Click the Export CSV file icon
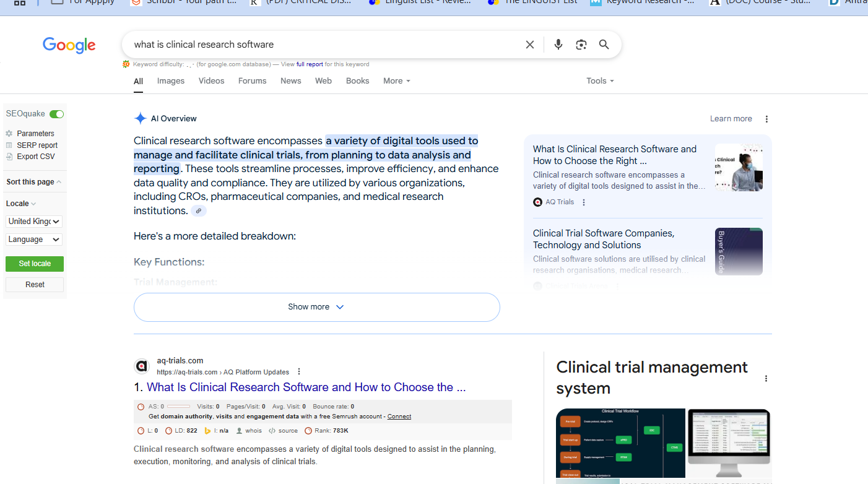The width and height of the screenshot is (868, 484). point(9,157)
